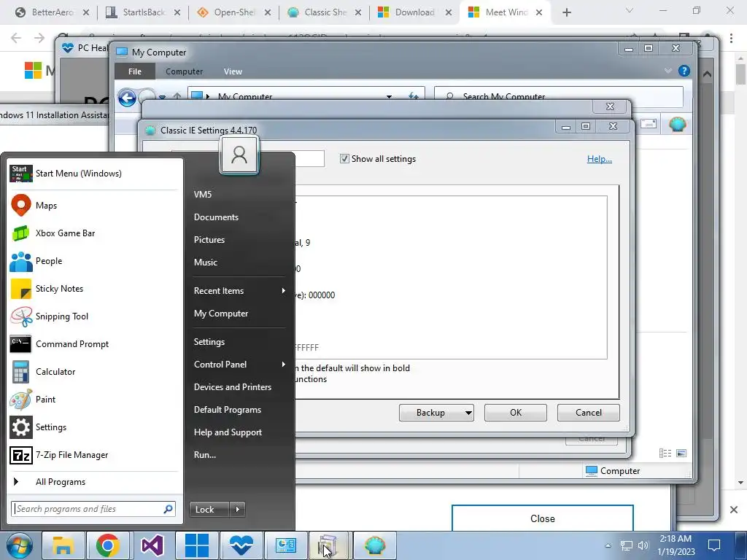The image size is (747, 560).
Task: Open the My Computer address bar dropdown
Action: (x=390, y=97)
